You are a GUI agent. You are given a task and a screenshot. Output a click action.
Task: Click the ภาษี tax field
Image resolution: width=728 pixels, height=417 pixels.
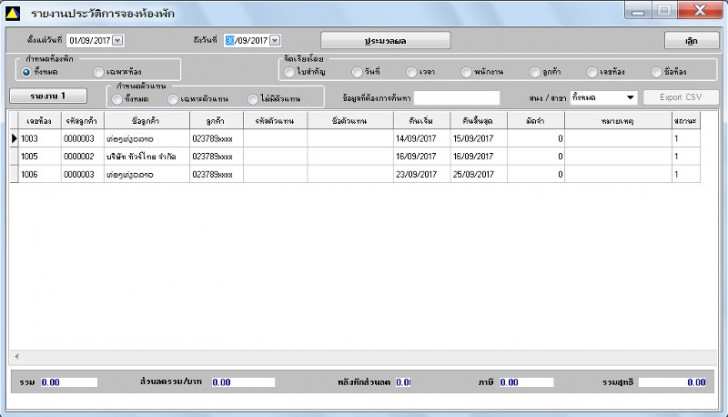tap(526, 382)
